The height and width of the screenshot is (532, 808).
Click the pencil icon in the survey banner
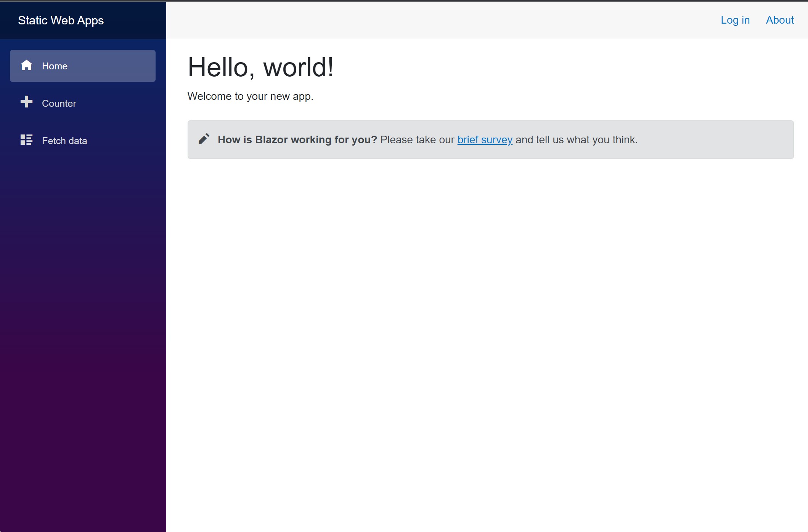pos(204,139)
